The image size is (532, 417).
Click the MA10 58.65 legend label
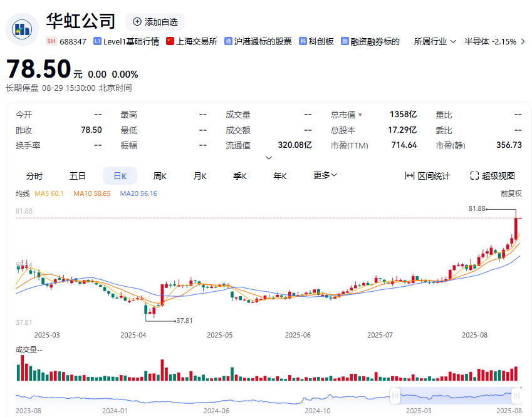click(x=91, y=193)
